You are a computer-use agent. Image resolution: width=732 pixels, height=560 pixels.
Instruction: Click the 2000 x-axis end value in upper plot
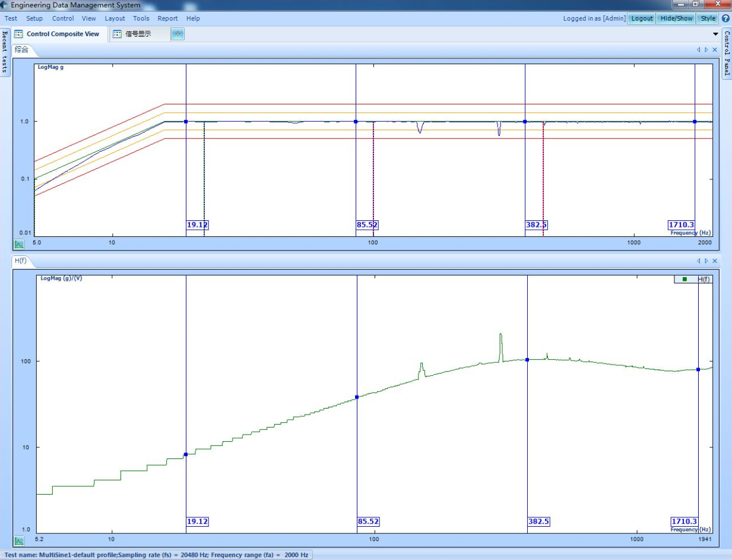click(705, 243)
